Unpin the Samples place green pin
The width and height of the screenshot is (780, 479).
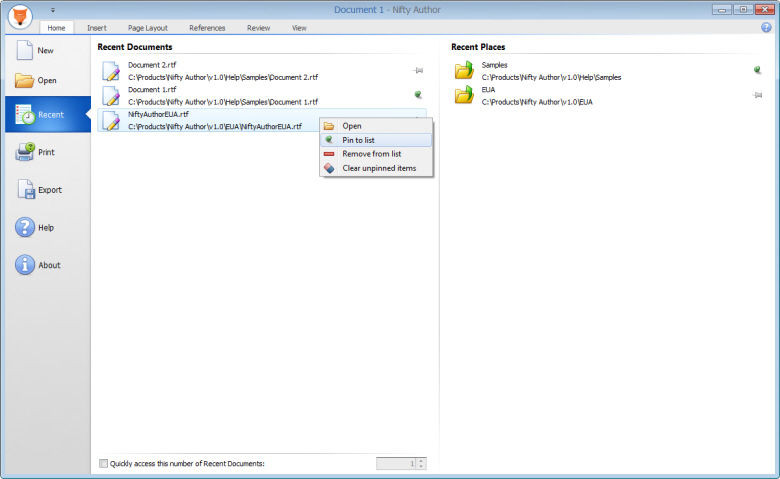coord(757,70)
